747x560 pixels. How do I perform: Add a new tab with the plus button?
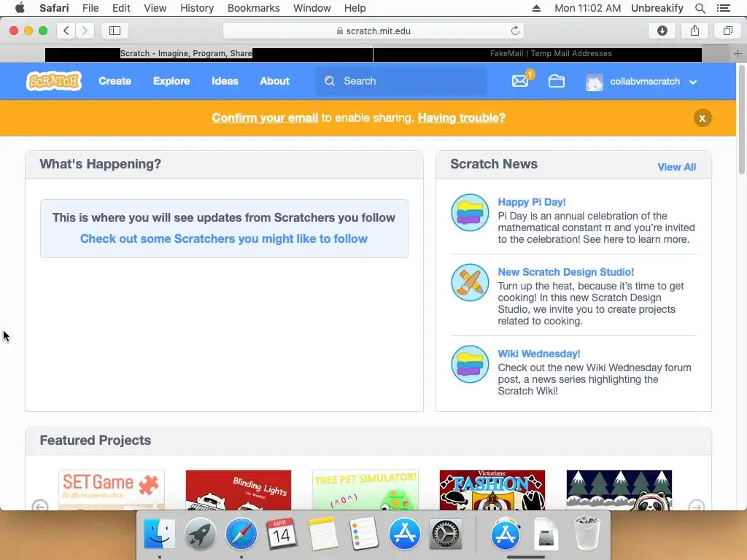(738, 53)
